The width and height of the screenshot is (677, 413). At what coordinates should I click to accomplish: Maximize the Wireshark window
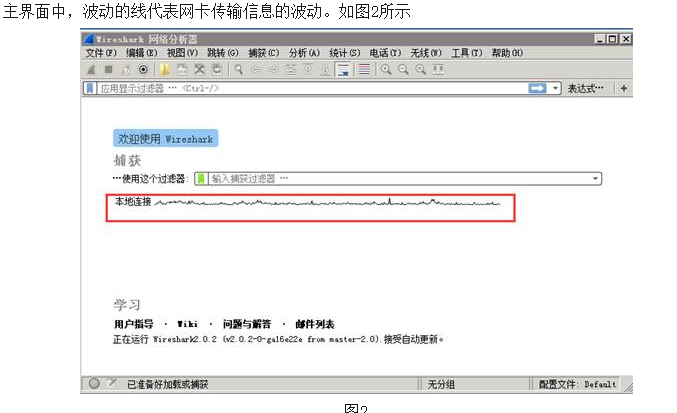612,39
